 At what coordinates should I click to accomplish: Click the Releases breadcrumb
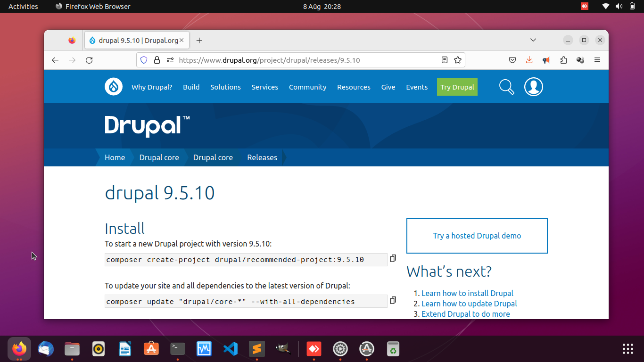click(x=262, y=157)
